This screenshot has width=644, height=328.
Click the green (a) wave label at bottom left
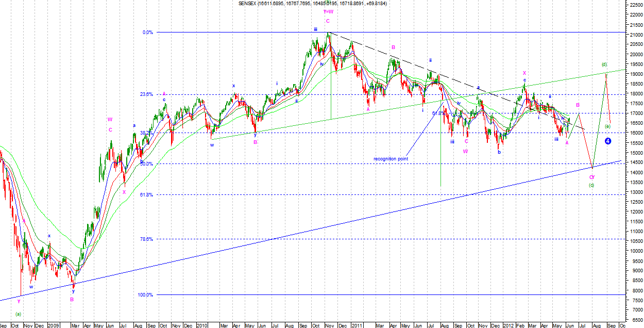19,314
